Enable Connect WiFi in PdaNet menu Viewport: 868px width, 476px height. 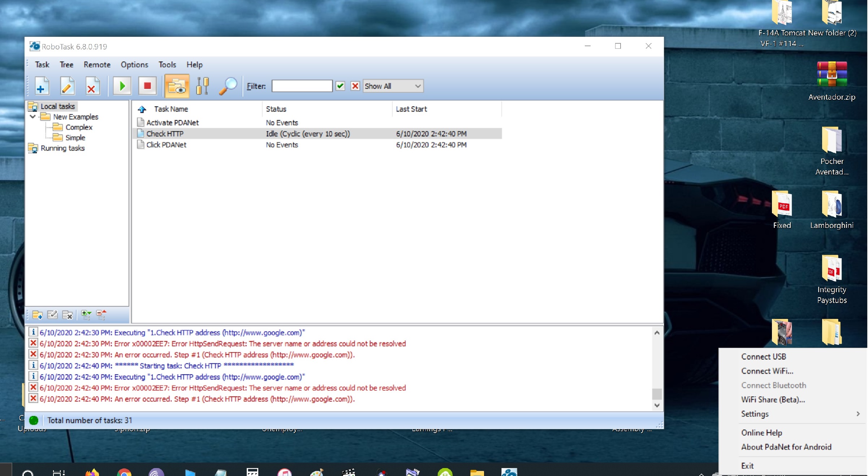point(766,371)
